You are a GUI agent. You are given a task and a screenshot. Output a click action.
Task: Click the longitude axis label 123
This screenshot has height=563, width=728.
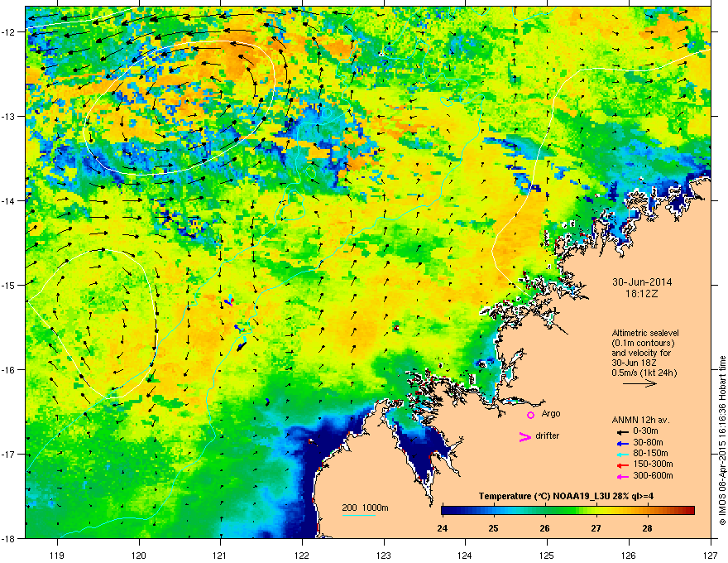click(384, 555)
